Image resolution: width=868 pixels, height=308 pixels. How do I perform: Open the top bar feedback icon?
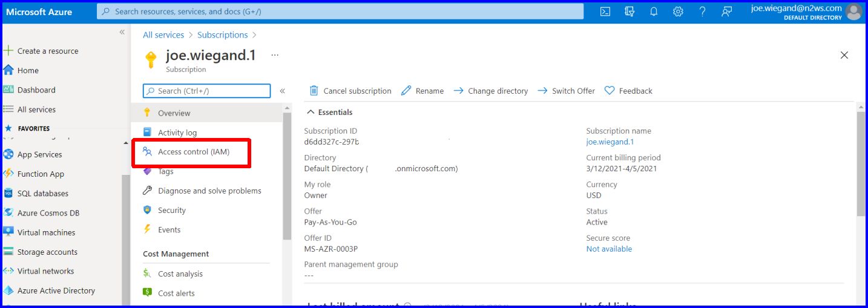pyautogui.click(x=727, y=11)
